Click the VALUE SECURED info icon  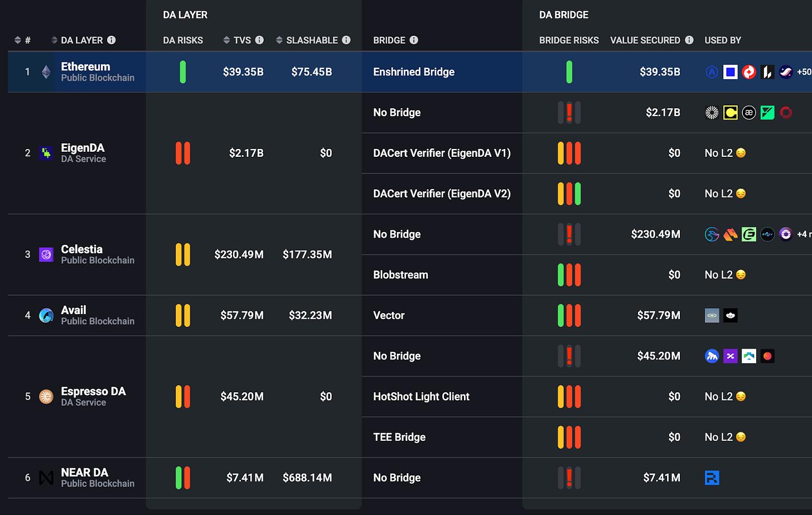point(689,40)
